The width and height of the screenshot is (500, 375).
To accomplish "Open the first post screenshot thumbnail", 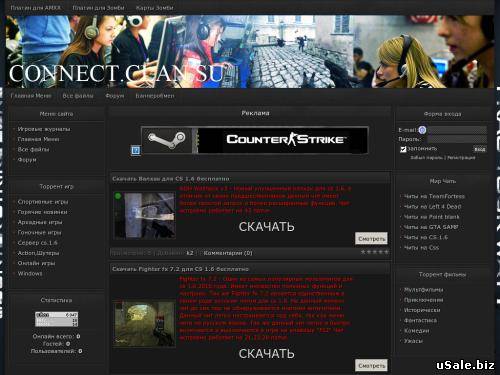I will (145, 216).
